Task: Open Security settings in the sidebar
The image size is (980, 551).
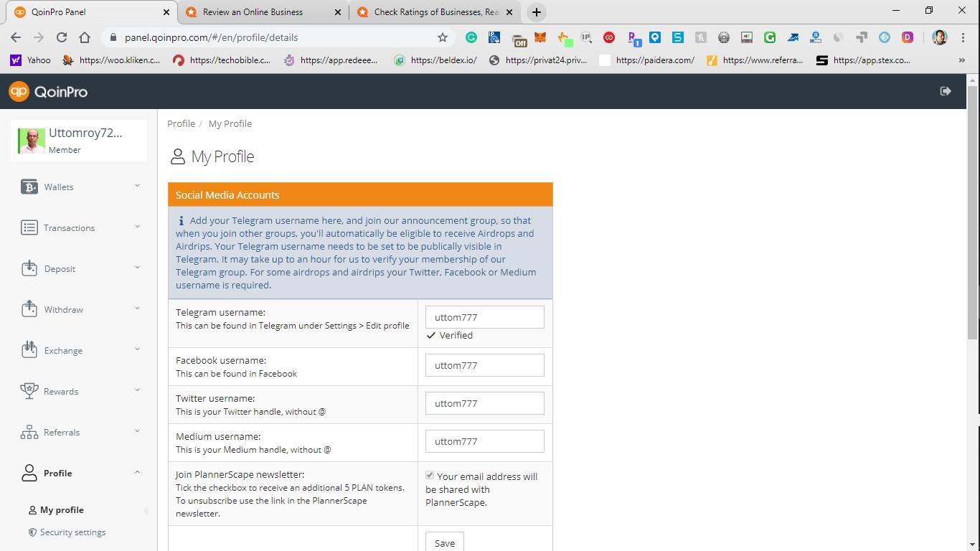Action: pos(72,532)
